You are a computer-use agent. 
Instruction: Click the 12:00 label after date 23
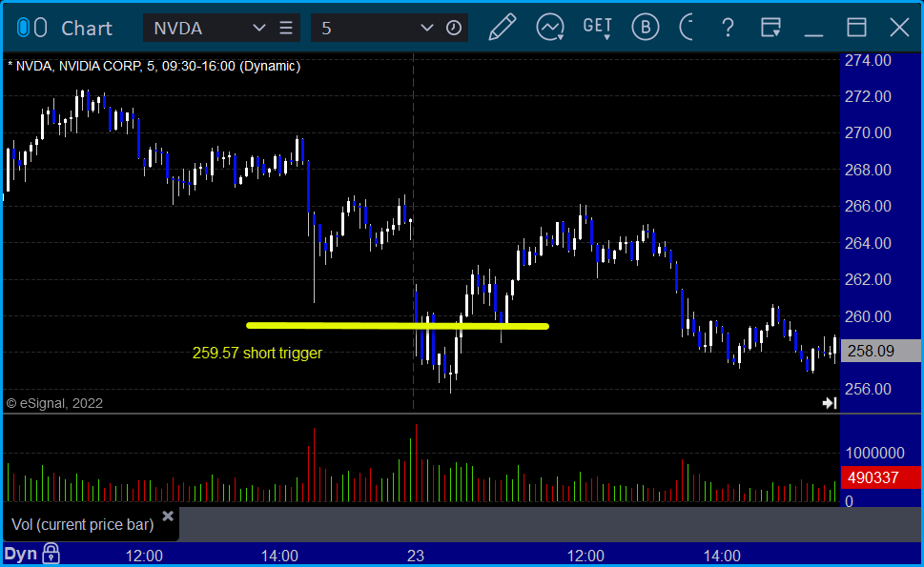[585, 556]
